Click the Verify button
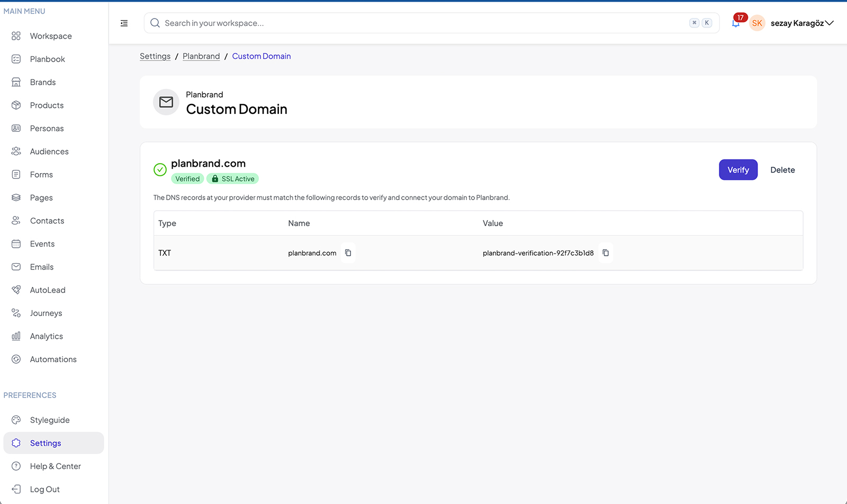The width and height of the screenshot is (847, 504). (x=738, y=170)
